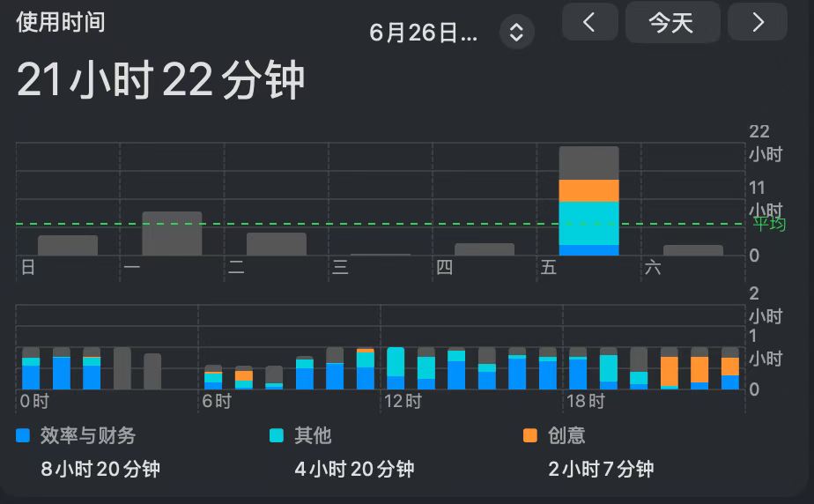Go to the previous week with left chevron
Image resolution: width=814 pixels, height=504 pixels.
(x=589, y=22)
